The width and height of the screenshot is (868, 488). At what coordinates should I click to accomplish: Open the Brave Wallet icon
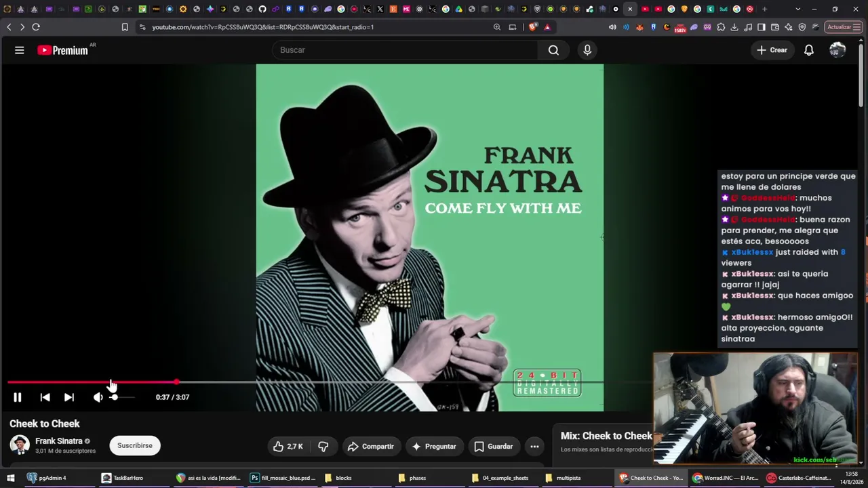pyautogui.click(x=775, y=27)
